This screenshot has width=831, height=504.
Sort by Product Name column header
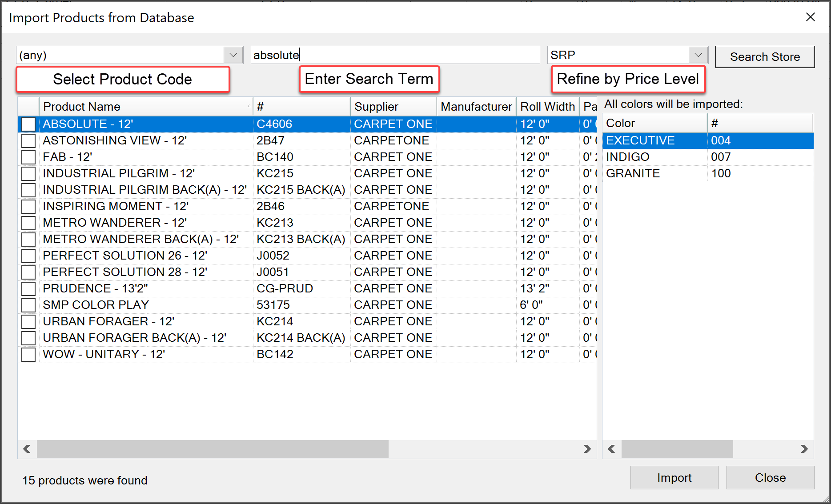tap(146, 107)
